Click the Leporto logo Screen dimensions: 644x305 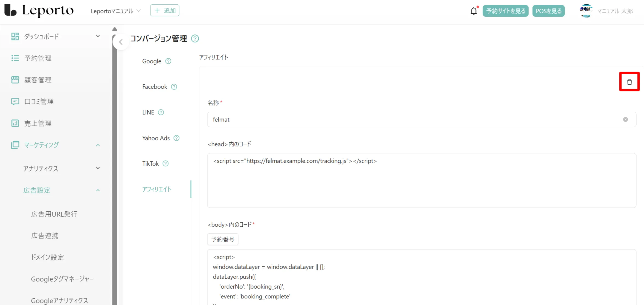(x=39, y=10)
